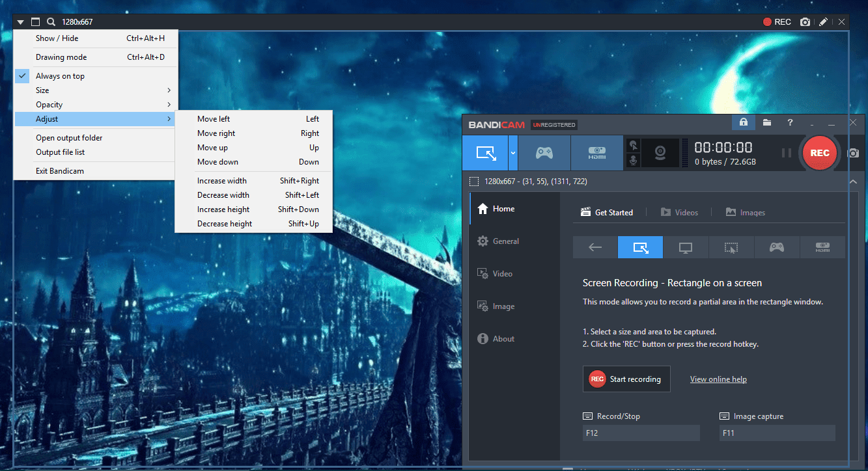This screenshot has height=471, width=868.
Task: Collapse the panel with the up chevron
Action: [x=853, y=182]
